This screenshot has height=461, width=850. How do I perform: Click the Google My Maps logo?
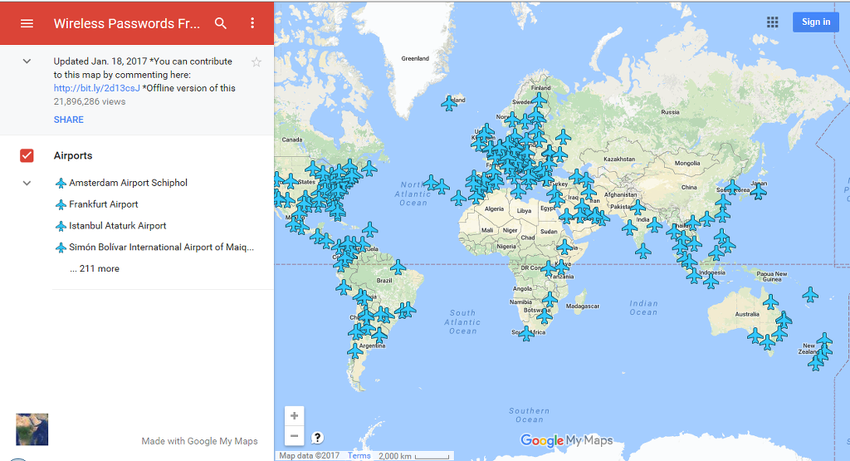[566, 440]
